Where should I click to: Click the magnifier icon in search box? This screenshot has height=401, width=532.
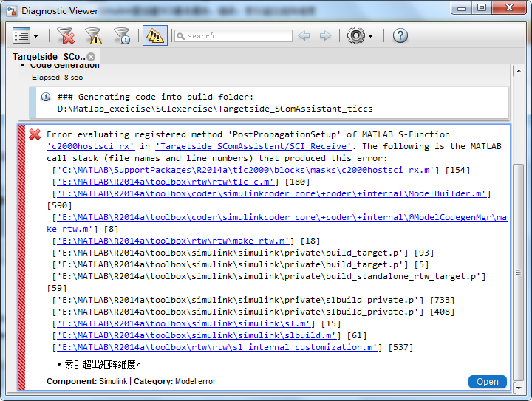tap(181, 36)
